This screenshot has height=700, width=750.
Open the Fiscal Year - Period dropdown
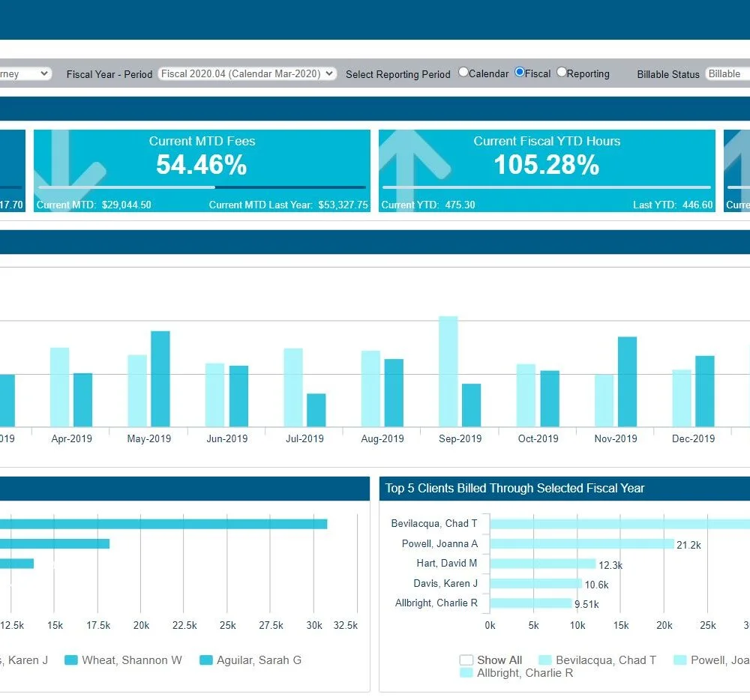(x=247, y=73)
